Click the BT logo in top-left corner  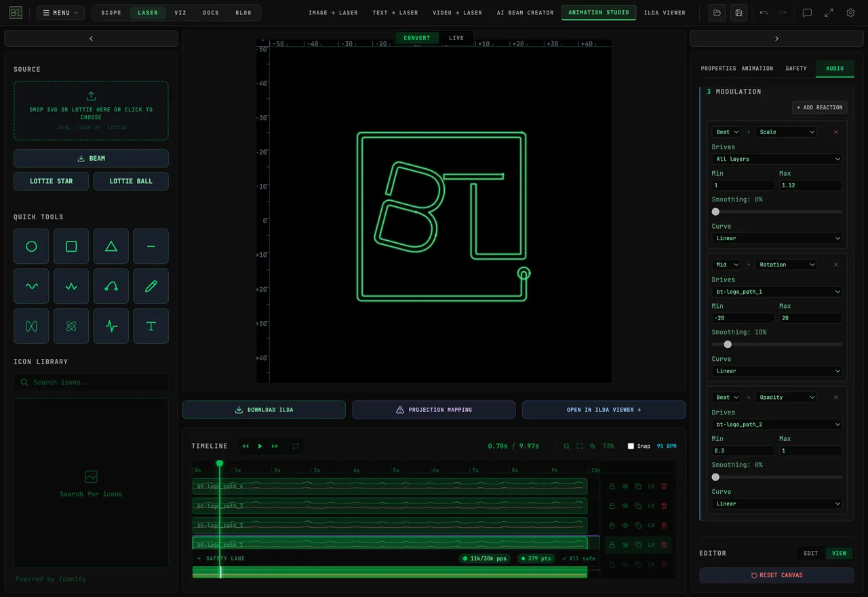(x=16, y=12)
